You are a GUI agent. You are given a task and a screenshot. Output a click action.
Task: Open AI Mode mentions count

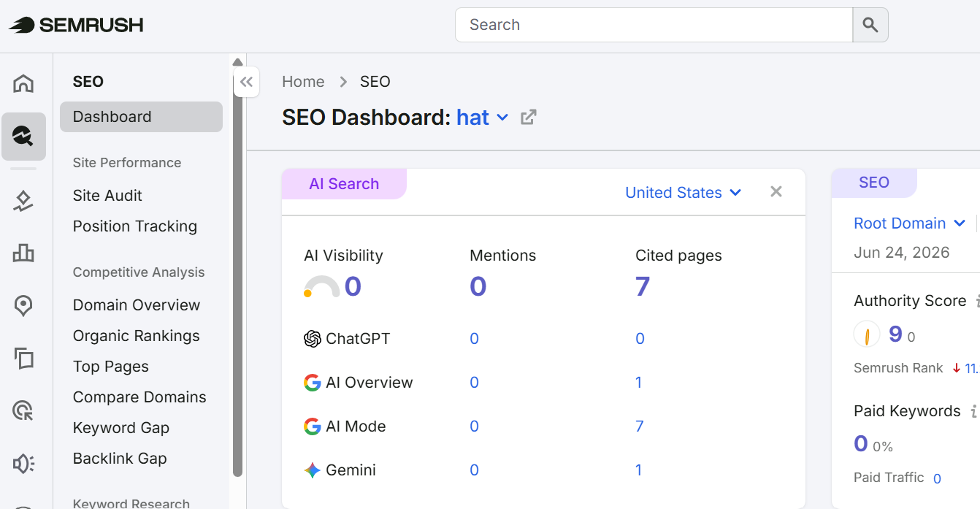pyautogui.click(x=474, y=426)
